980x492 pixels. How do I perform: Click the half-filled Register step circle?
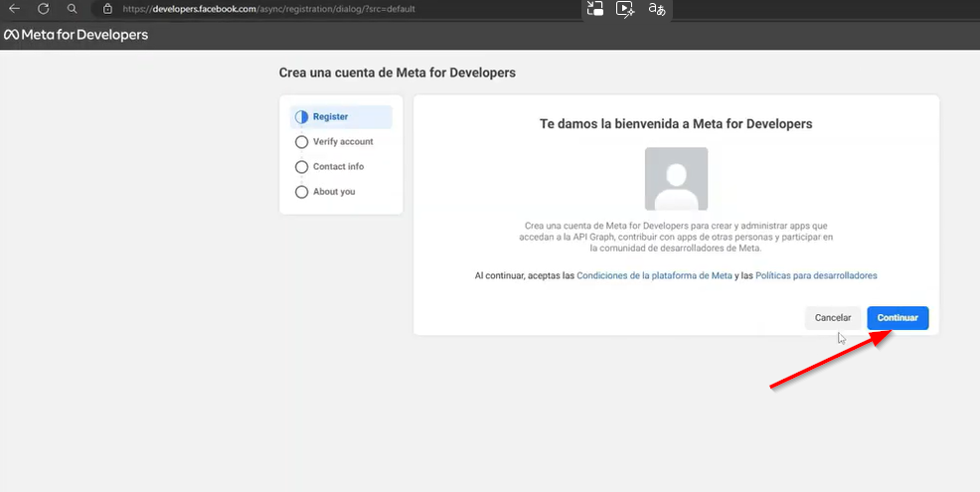(302, 117)
